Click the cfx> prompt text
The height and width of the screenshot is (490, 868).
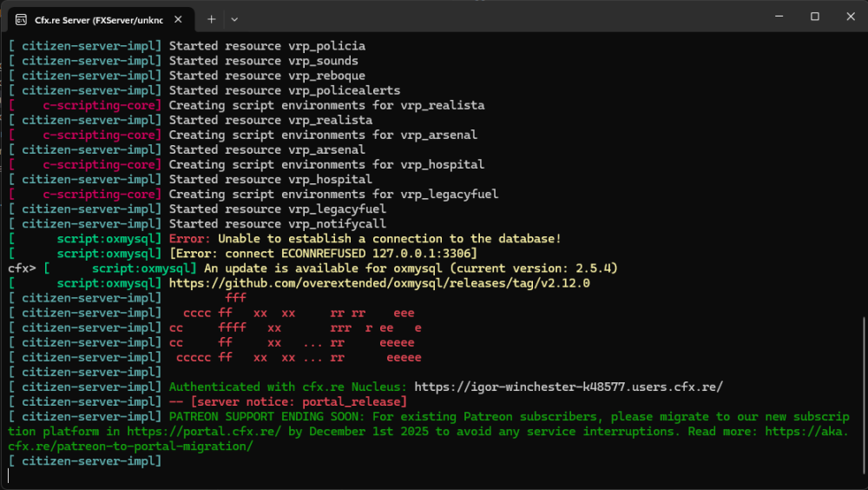pyautogui.click(x=22, y=268)
